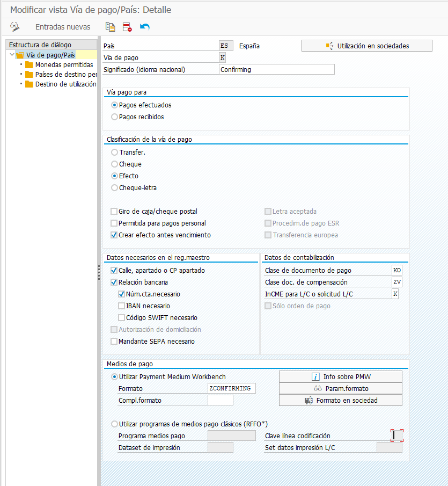Select Cheque classification option

click(x=115, y=164)
